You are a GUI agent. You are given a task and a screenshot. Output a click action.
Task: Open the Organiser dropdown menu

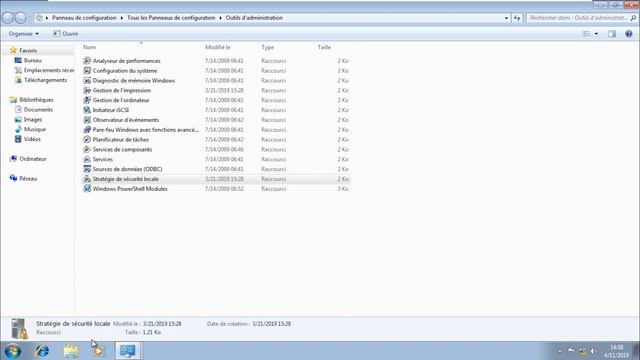(24, 34)
